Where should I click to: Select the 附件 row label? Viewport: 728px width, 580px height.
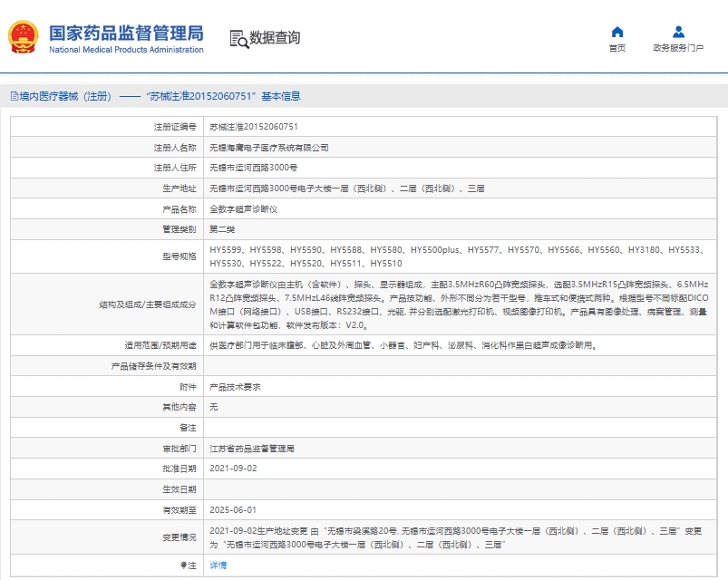tap(188, 387)
